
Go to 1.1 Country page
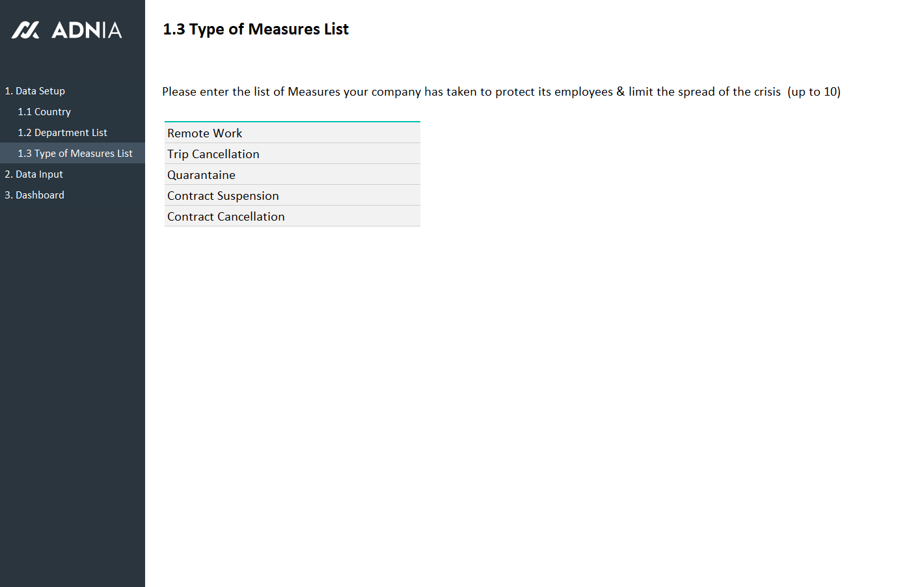tap(44, 112)
